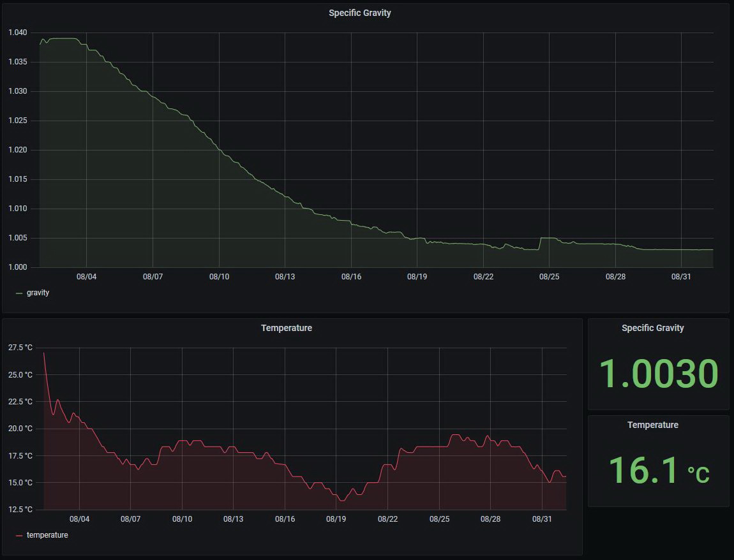Click 08/31 on the temperature chart axis
Viewport: 734px width, 560px height.
point(542,519)
